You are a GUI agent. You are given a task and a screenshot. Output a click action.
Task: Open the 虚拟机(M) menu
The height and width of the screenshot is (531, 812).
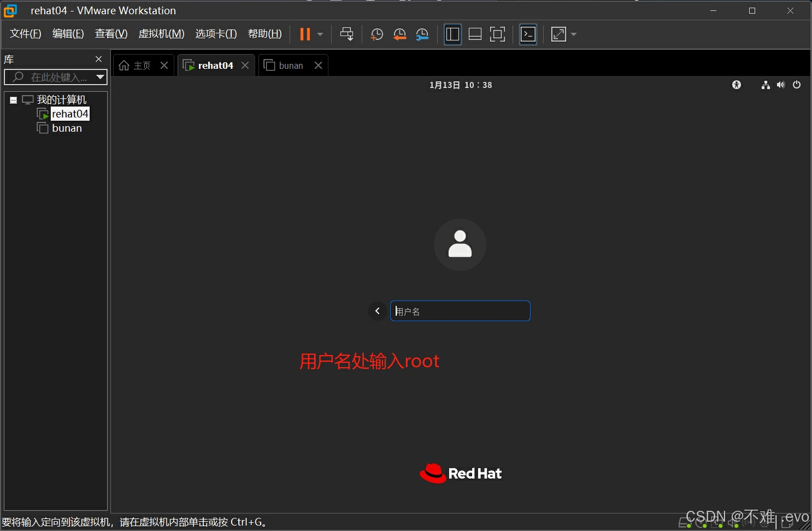click(161, 33)
